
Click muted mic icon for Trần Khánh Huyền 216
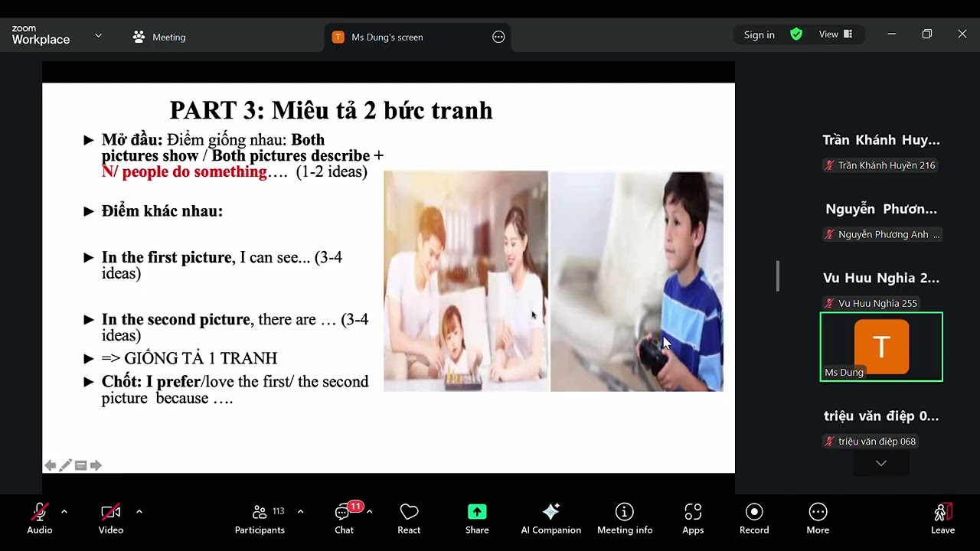pyautogui.click(x=829, y=165)
